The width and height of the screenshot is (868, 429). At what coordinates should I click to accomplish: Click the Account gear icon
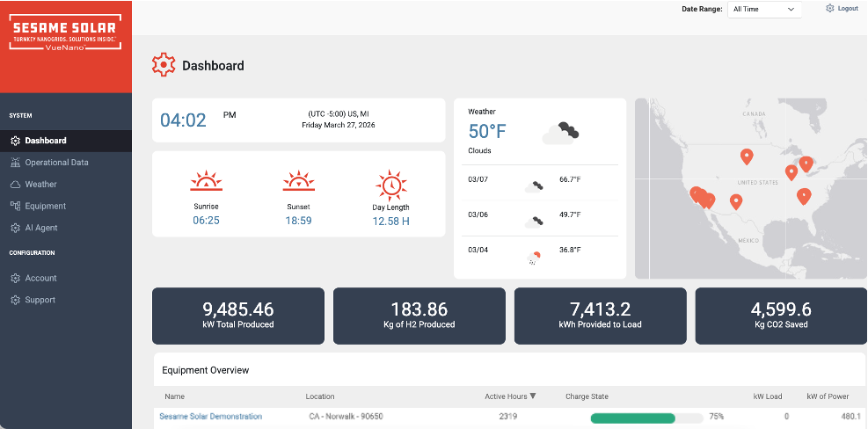pyautogui.click(x=15, y=278)
